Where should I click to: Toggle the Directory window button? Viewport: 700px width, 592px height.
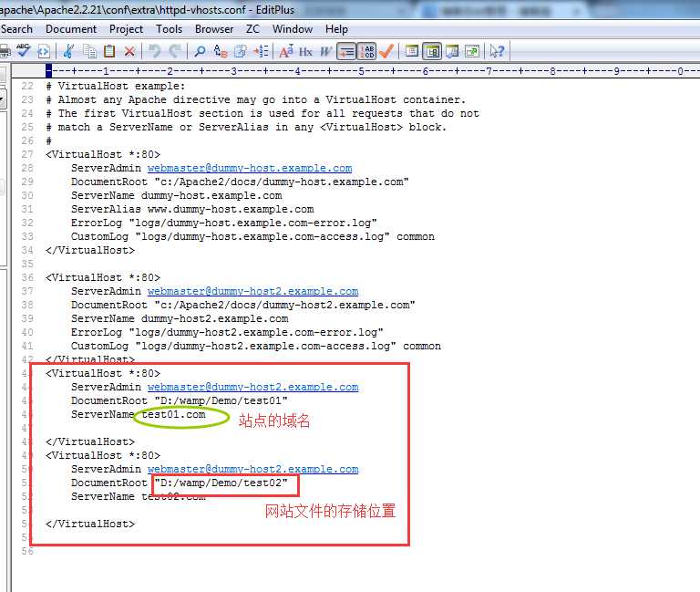(432, 51)
